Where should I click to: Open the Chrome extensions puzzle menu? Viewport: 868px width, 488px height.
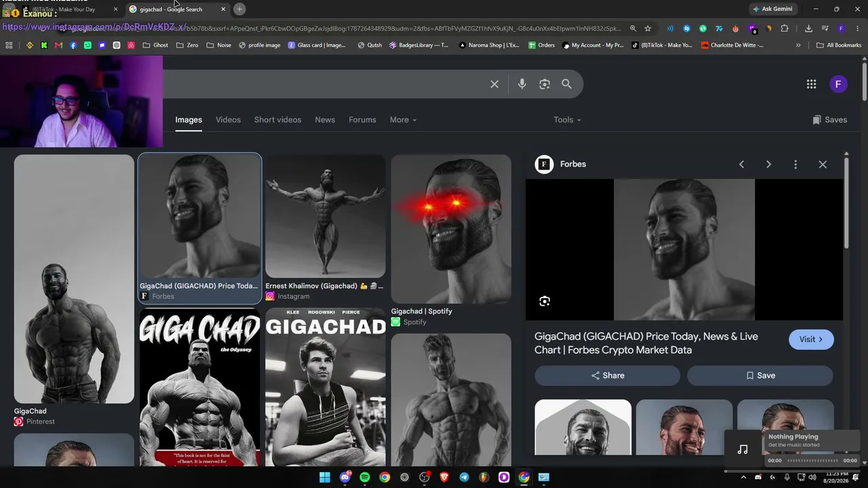click(785, 28)
